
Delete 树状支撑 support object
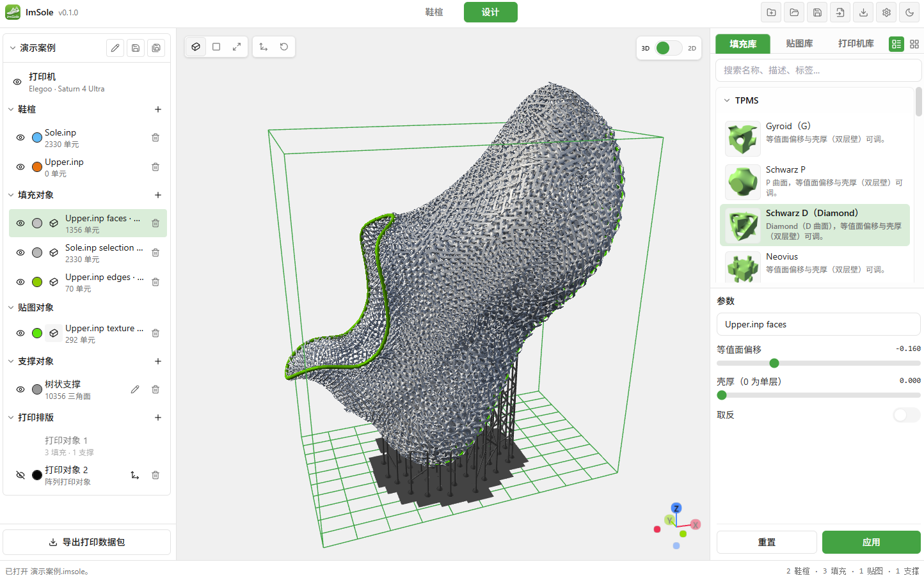(x=155, y=389)
